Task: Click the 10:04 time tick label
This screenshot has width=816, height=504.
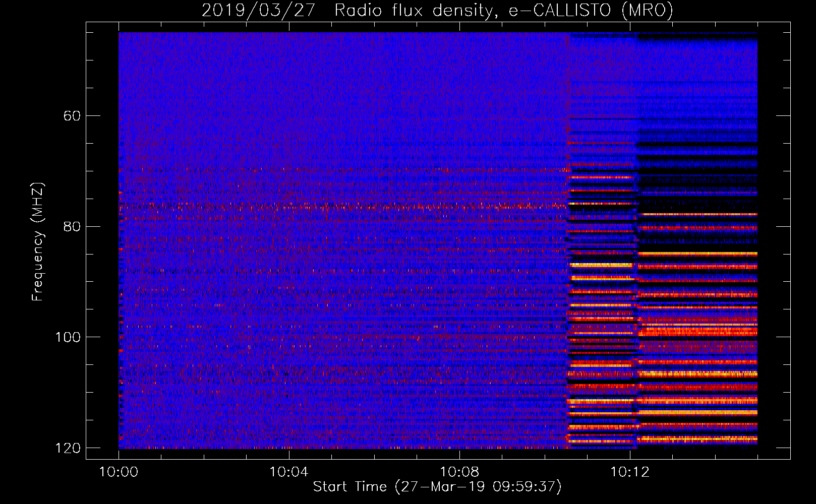Action: [289, 472]
